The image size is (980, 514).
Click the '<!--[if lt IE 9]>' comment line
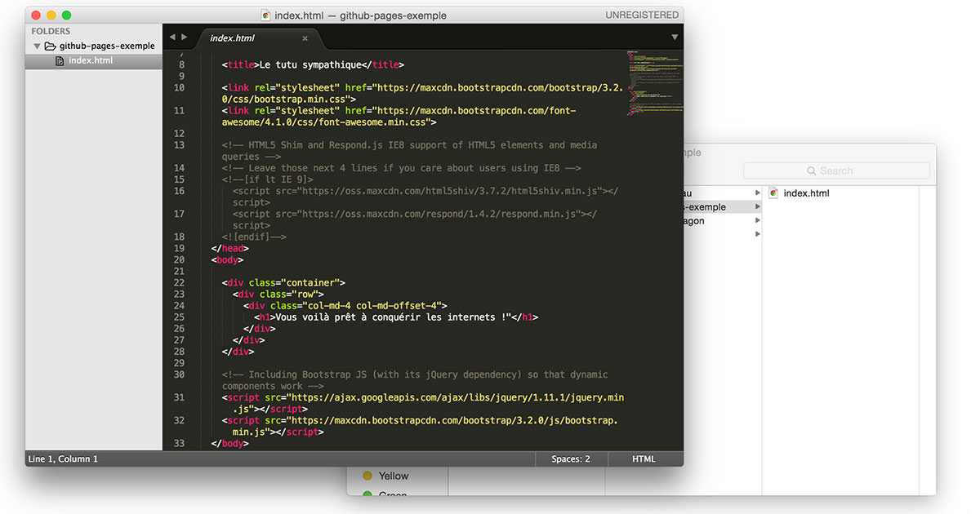[267, 179]
